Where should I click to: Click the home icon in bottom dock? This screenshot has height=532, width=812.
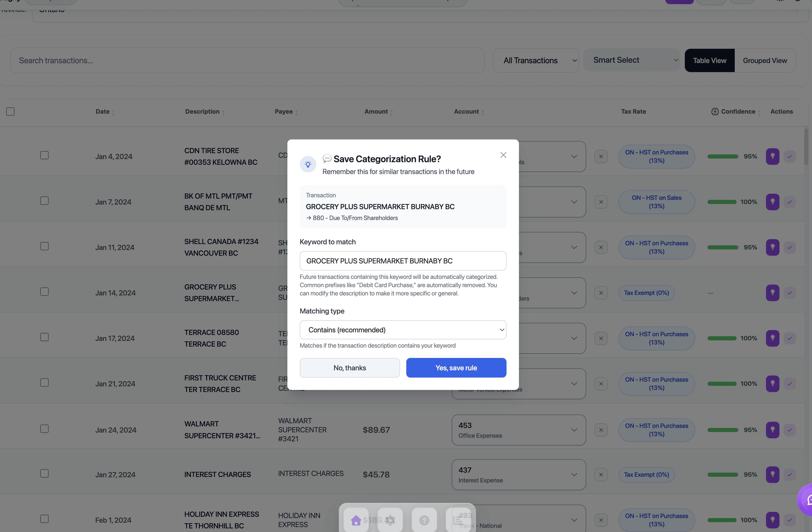coord(356,520)
